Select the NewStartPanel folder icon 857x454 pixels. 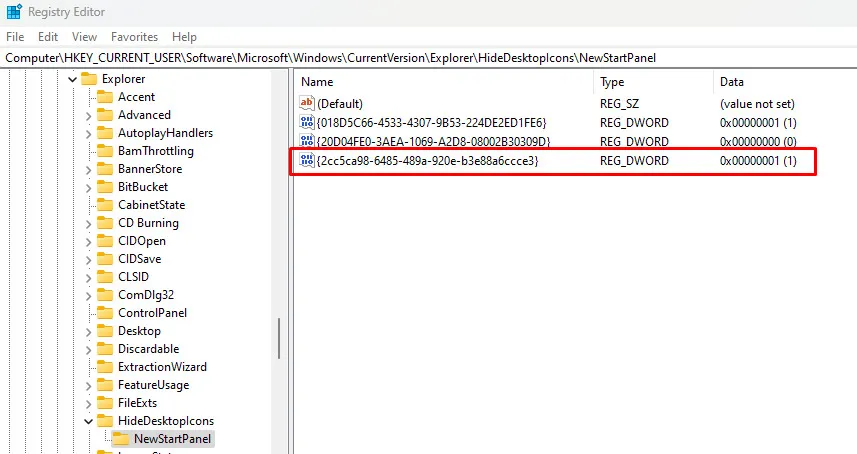(x=121, y=439)
